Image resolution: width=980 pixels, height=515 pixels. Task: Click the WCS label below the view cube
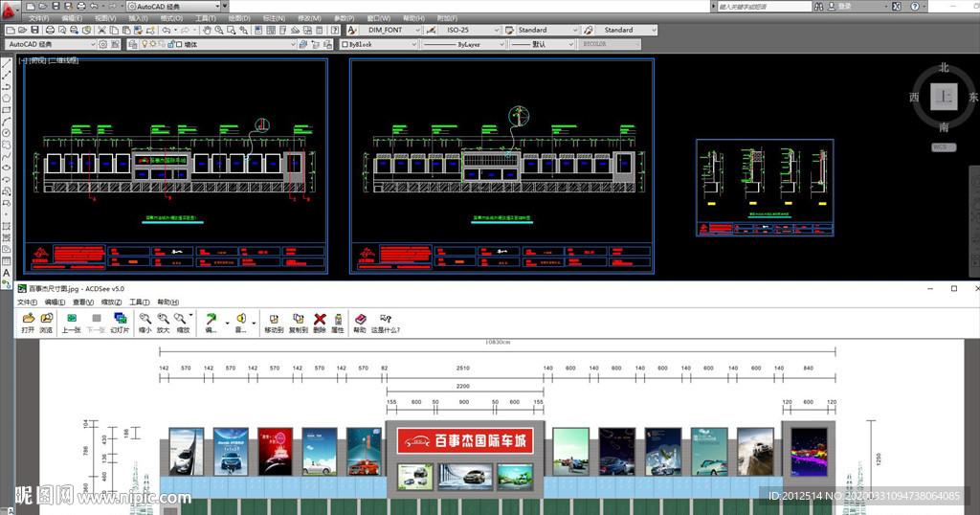944,147
